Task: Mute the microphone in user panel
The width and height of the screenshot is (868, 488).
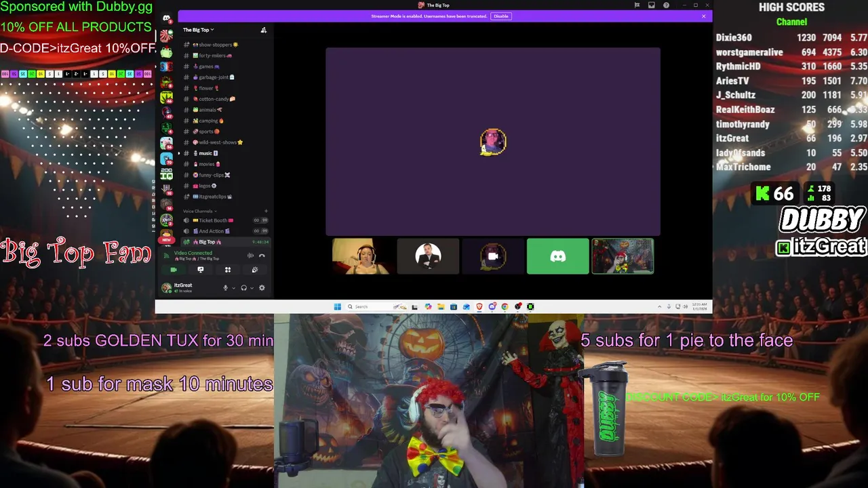Action: tap(226, 288)
